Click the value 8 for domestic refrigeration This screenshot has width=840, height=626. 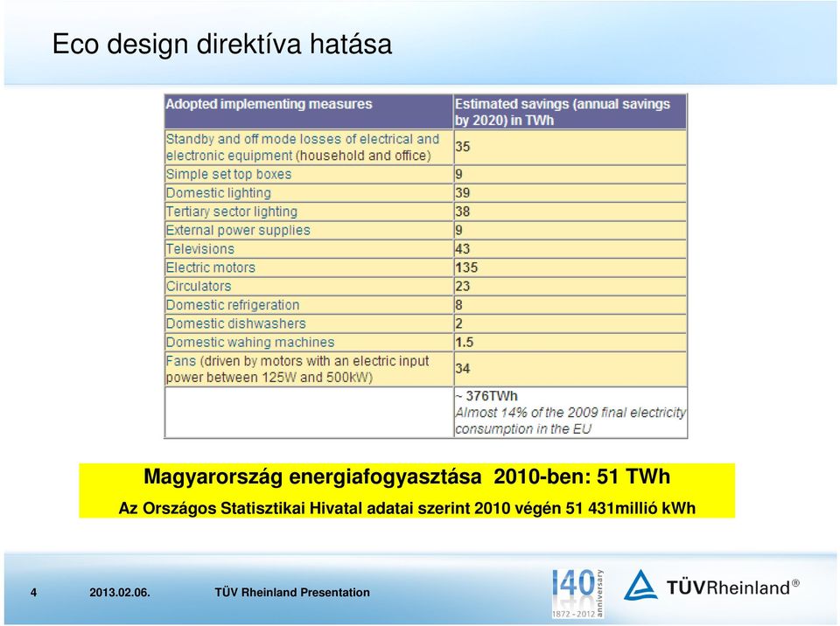coord(459,305)
